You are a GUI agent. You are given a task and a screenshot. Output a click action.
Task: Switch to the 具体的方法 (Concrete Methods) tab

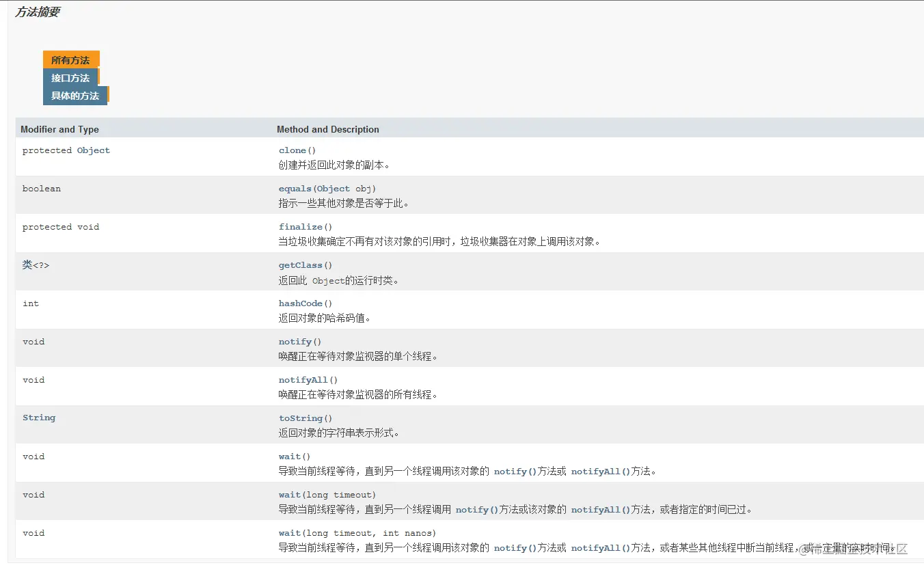click(74, 96)
